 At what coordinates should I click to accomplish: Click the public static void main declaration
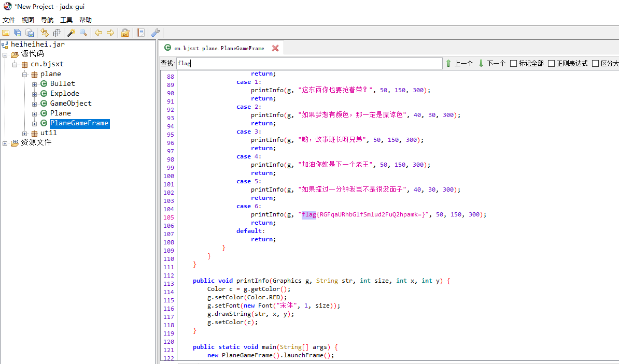tap(265, 347)
